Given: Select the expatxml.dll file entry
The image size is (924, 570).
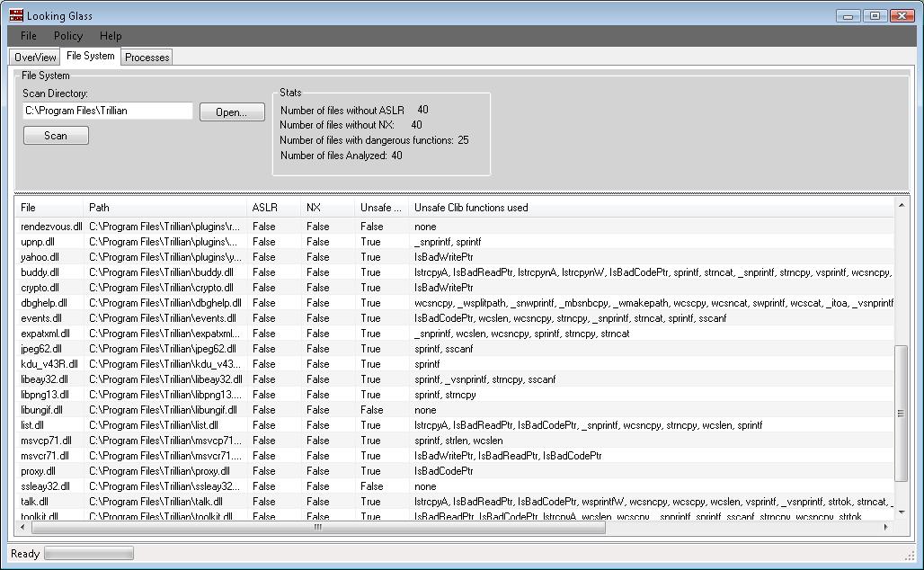Looking at the screenshot, I should 45,334.
